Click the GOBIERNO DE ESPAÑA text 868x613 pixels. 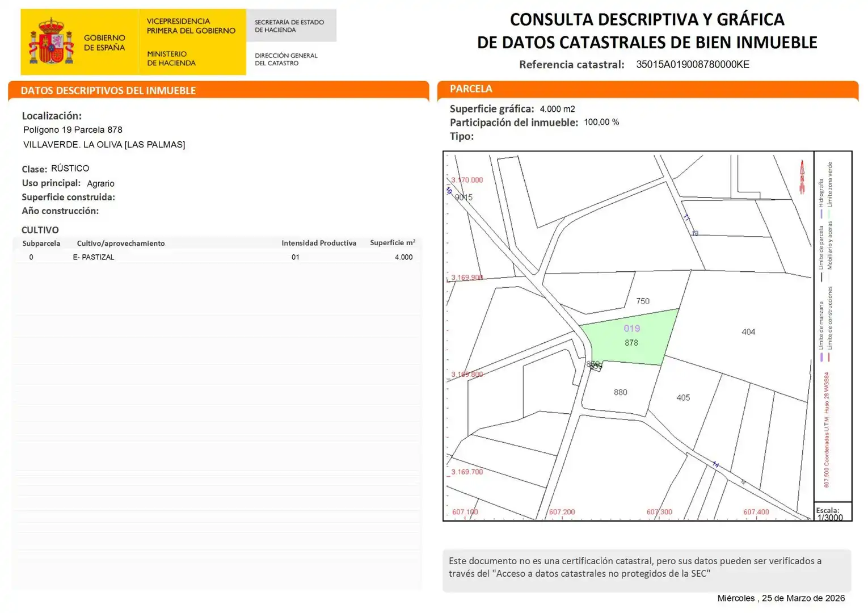(104, 43)
